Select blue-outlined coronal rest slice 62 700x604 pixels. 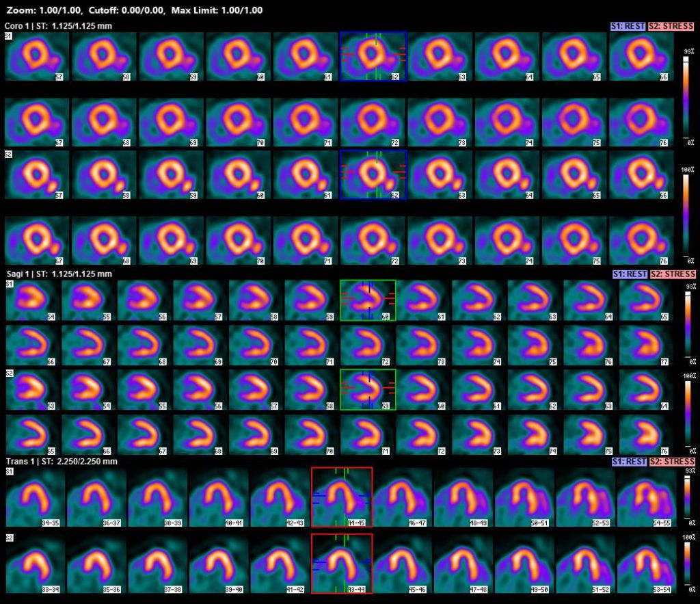373,55
